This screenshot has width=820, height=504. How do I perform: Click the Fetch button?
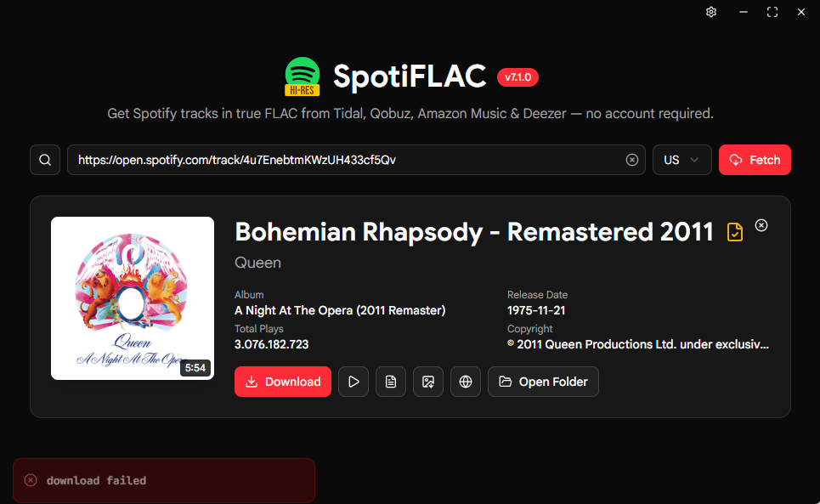(755, 160)
